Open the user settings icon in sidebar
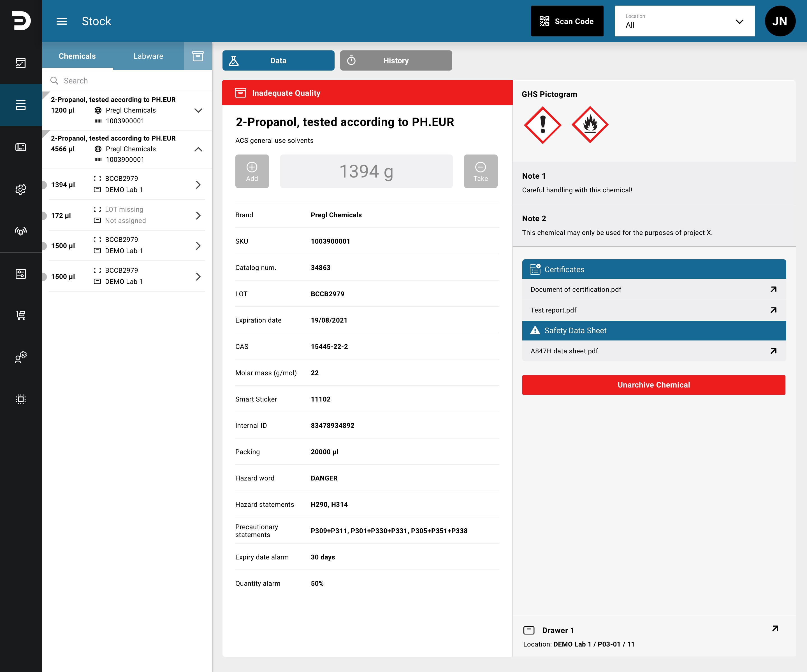 [x=21, y=357]
